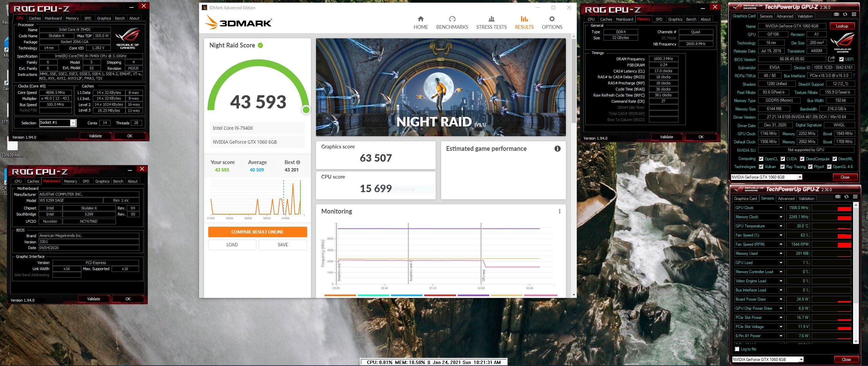
Task: Open the Socket #1 selection dropdown in CPU-Z
Action: point(73,123)
